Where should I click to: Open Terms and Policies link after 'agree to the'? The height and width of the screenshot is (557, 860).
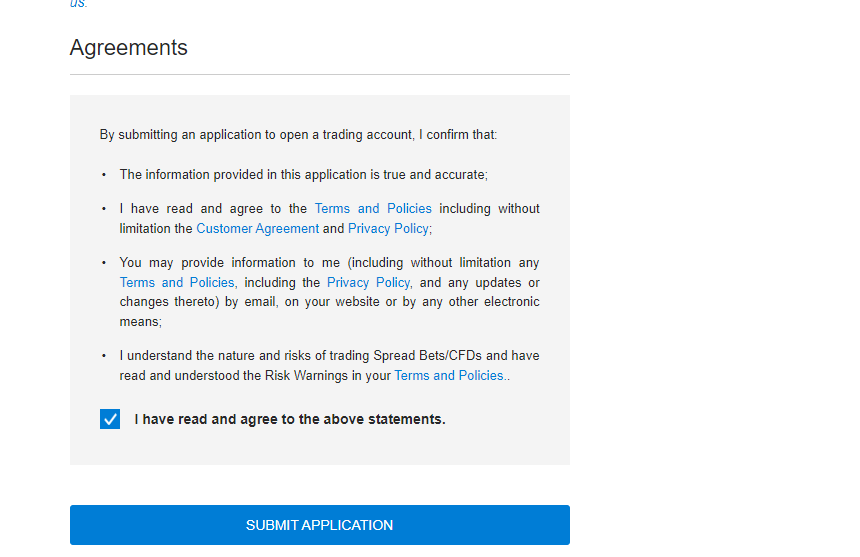pos(373,209)
